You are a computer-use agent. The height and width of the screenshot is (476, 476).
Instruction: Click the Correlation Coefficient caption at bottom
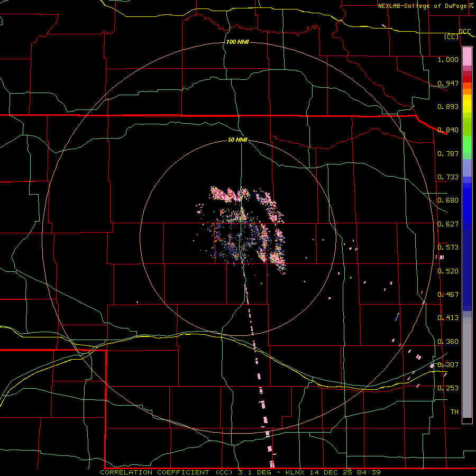tap(240, 472)
